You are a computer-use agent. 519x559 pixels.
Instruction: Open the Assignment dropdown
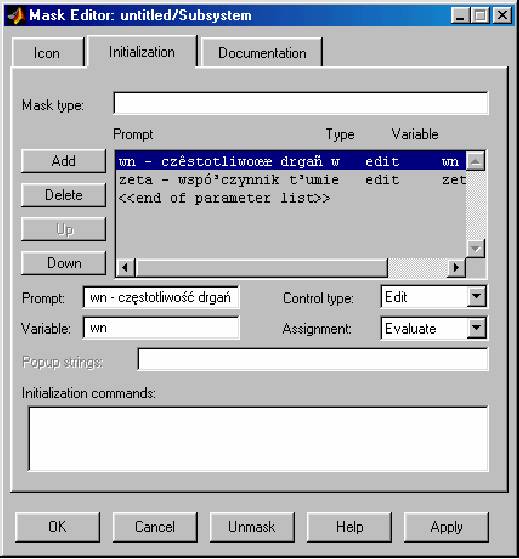point(477,328)
